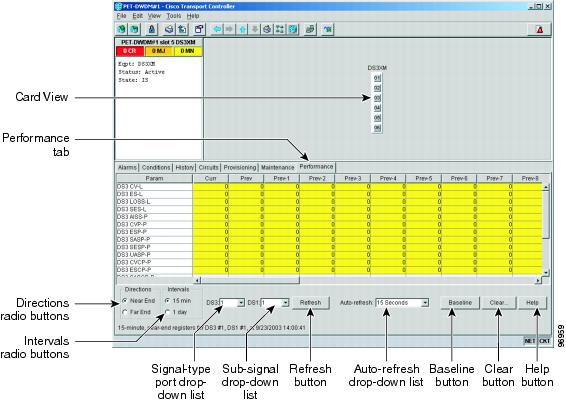
Task: Click the cyan square toolbar icon beside network view
Action: [293, 29]
